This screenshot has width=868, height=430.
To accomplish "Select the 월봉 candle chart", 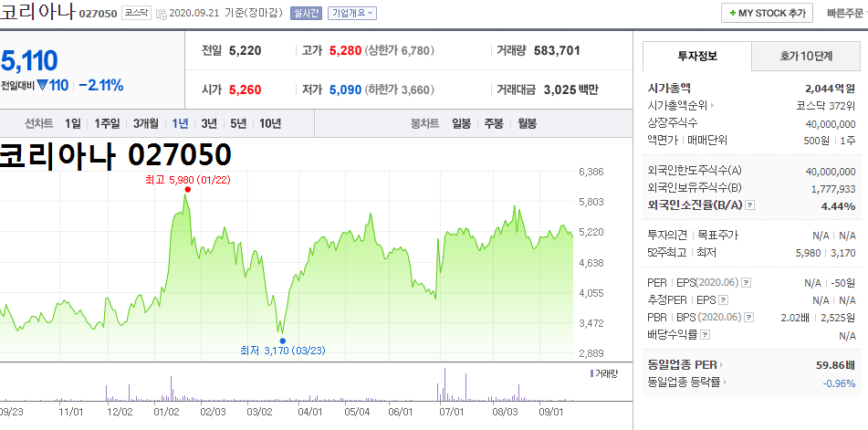I will [x=527, y=123].
